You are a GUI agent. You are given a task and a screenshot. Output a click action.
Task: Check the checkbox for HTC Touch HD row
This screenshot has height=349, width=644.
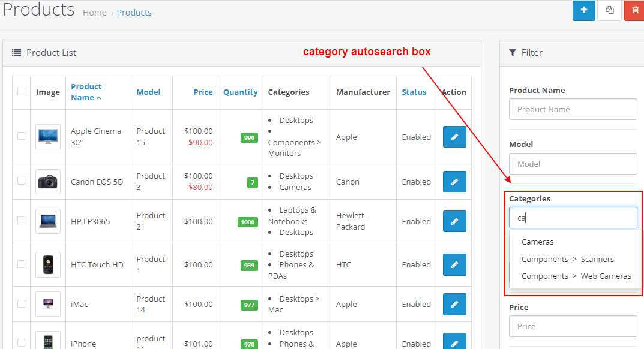coord(21,264)
